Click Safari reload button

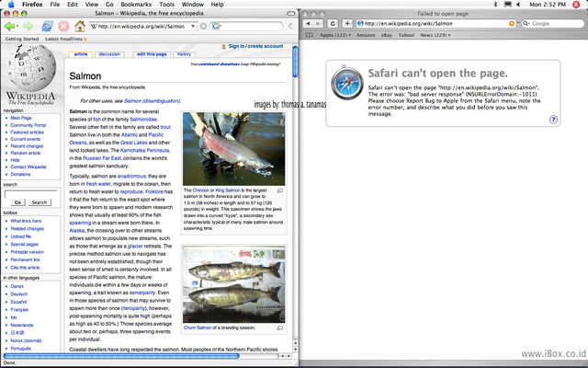pyautogui.click(x=333, y=23)
